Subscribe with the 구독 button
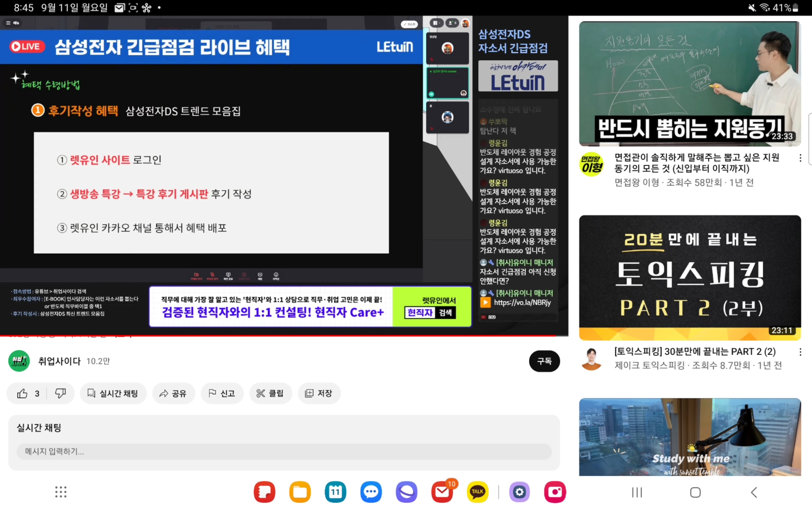This screenshot has width=812, height=508. (x=544, y=361)
